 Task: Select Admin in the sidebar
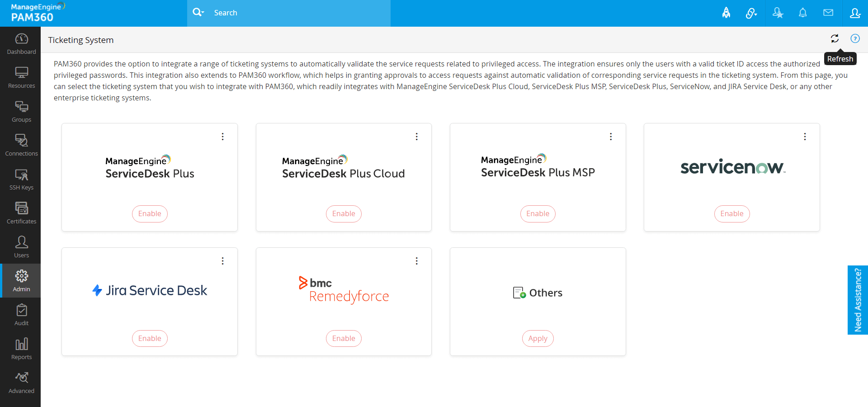tap(21, 281)
